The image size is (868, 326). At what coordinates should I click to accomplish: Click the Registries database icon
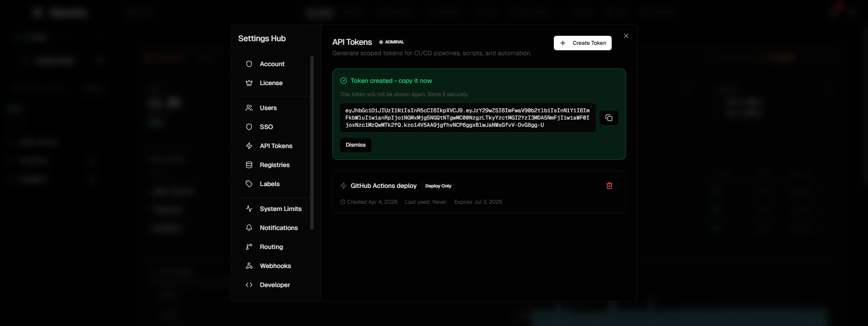click(249, 165)
